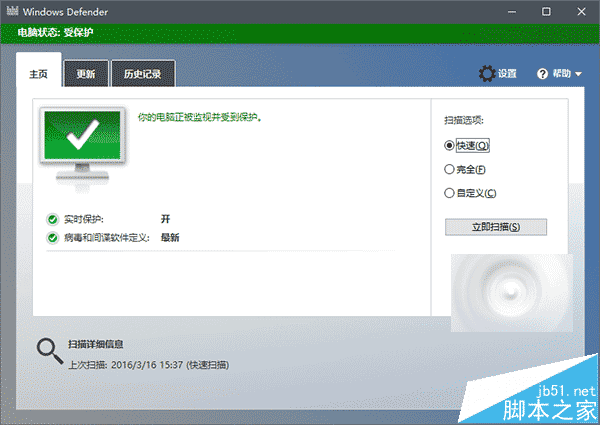Click green check icon beside 病毒和间谍软件定义
The image size is (600, 425).
point(52,238)
